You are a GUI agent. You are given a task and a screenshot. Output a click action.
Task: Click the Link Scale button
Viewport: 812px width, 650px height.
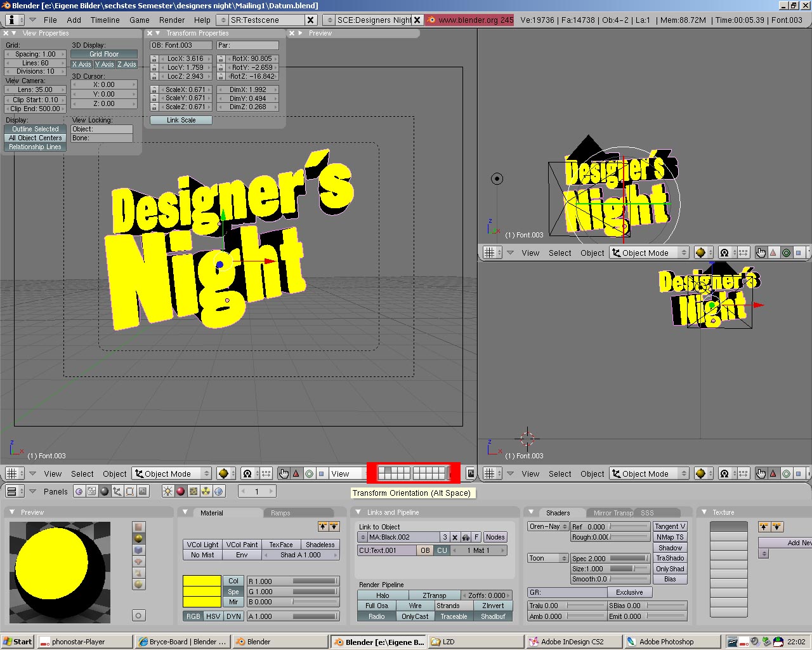[x=181, y=120]
